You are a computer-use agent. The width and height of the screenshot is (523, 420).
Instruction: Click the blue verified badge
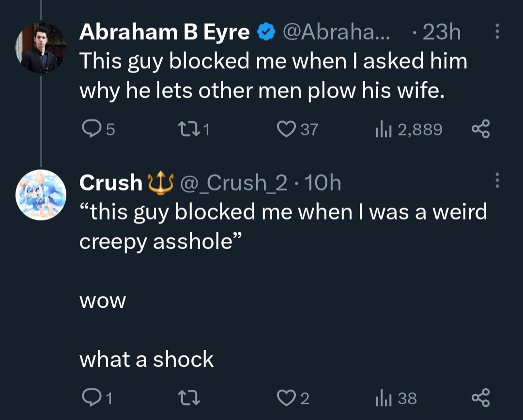coord(266,31)
